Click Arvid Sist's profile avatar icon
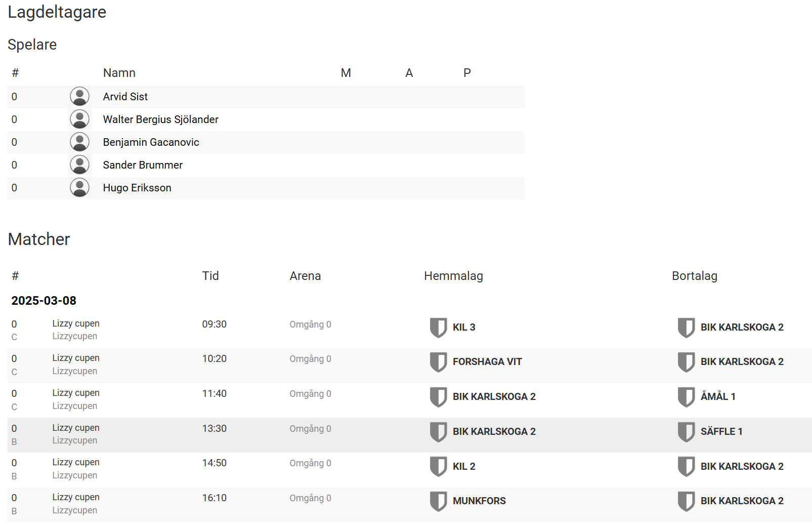 79,96
